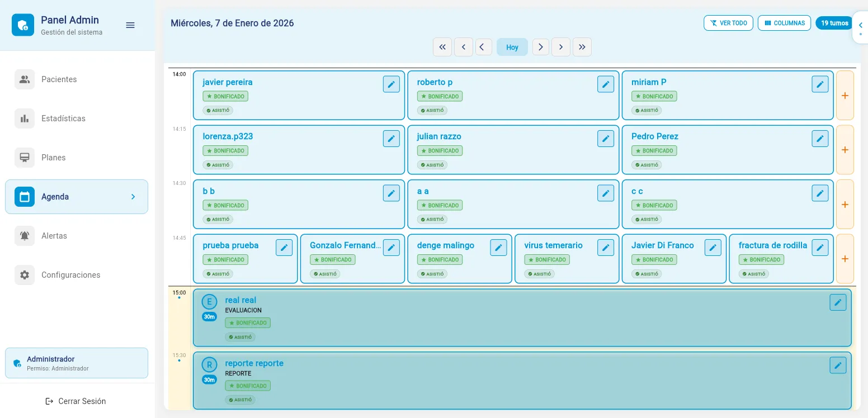Edit the reporte reporte appointment
This screenshot has width=868, height=418.
tap(838, 365)
